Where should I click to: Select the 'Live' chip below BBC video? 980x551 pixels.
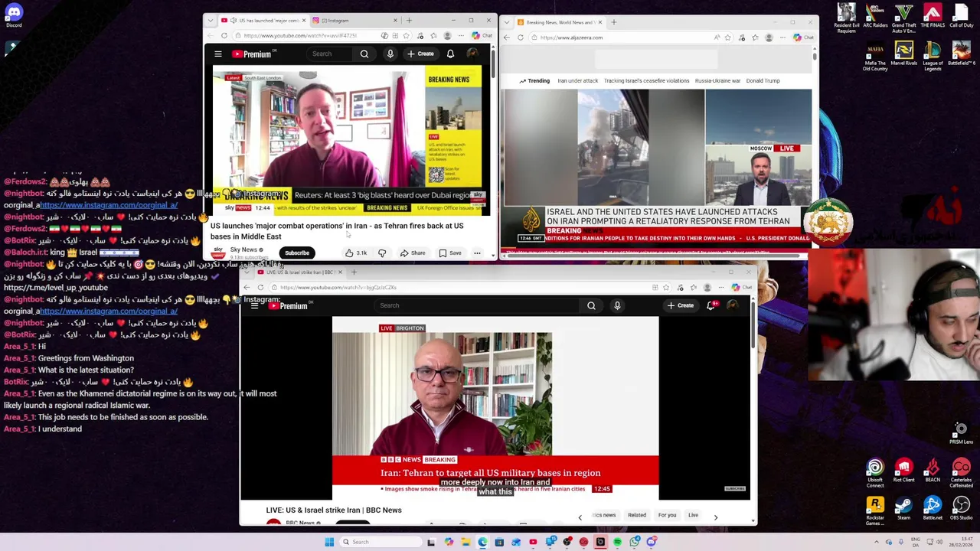click(693, 515)
